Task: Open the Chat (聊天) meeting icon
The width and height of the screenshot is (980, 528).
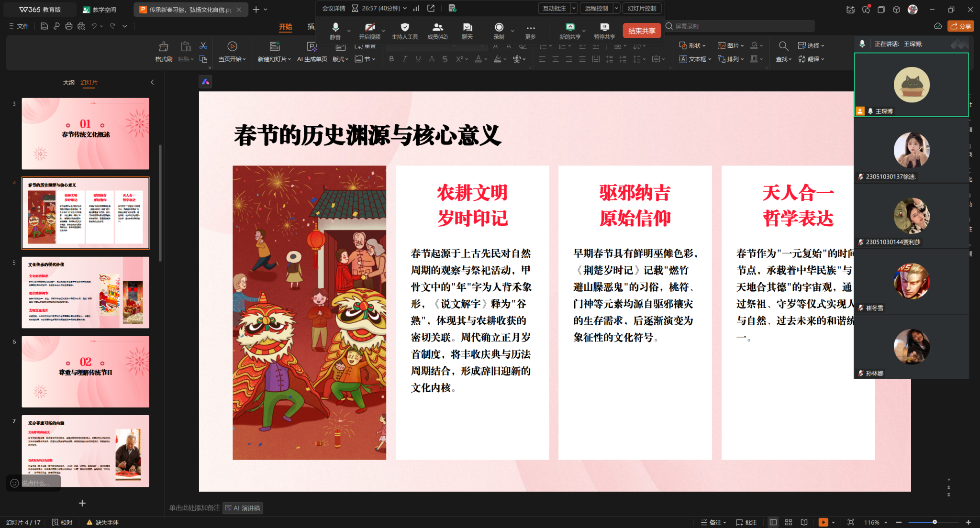Action: tap(467, 28)
